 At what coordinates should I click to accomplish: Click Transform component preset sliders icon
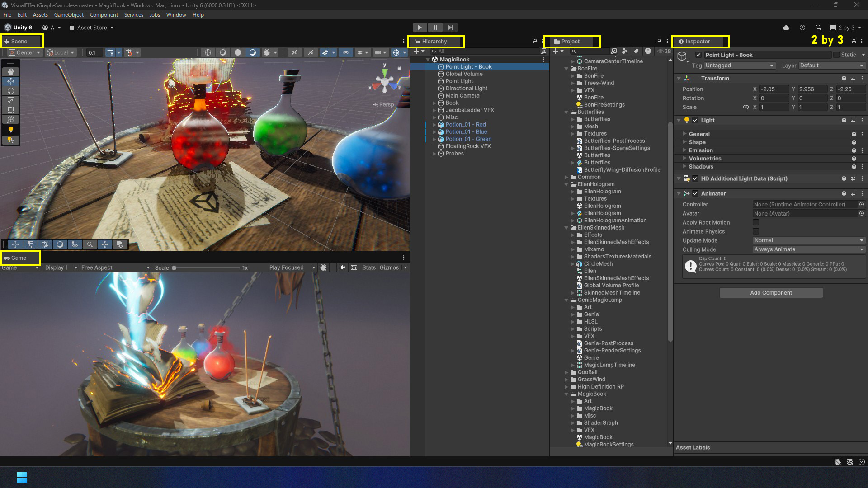[x=853, y=78]
